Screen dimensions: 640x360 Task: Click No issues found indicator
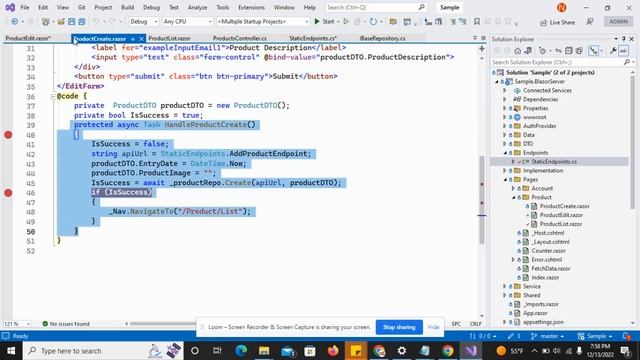click(66, 324)
